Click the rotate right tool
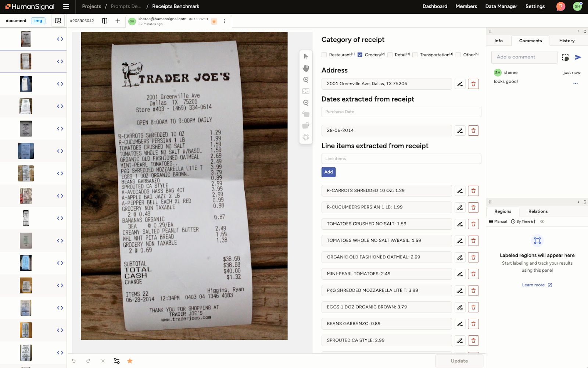This screenshot has width=588, height=368. (x=306, y=126)
